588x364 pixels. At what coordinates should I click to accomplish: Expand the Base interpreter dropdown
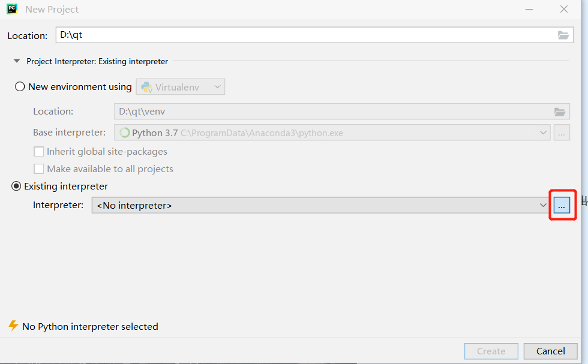coord(542,133)
